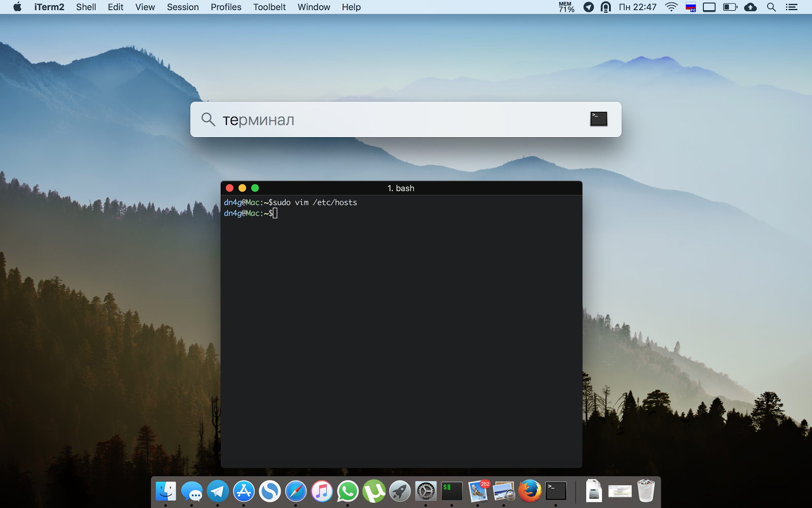
Task: Open the document stack in Dock
Action: click(x=594, y=491)
